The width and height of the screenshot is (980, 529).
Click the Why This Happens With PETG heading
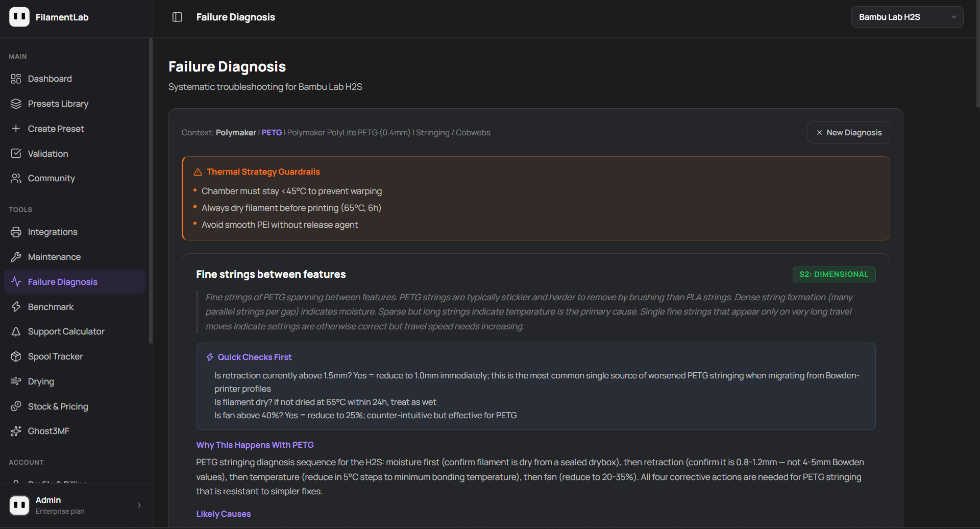click(255, 445)
